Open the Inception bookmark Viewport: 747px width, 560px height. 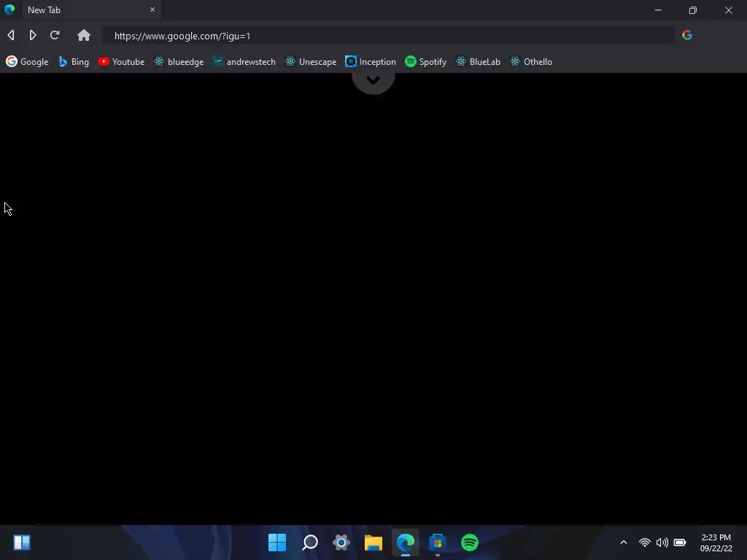tap(371, 62)
